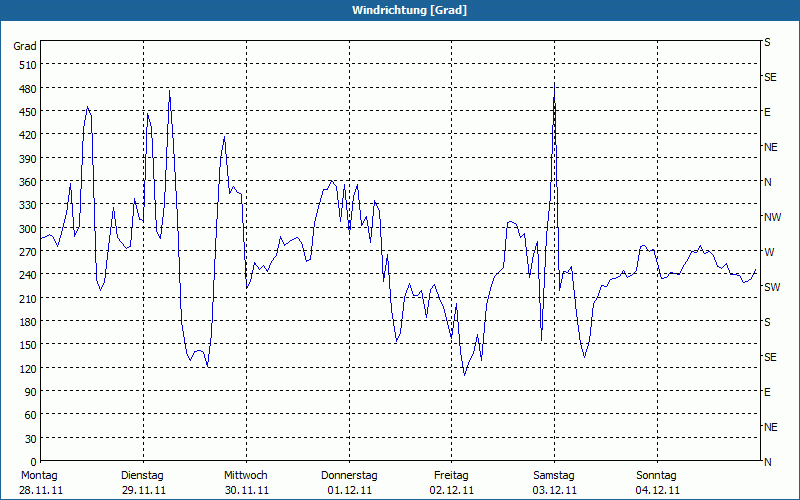Select the Samstag day label

[554, 476]
